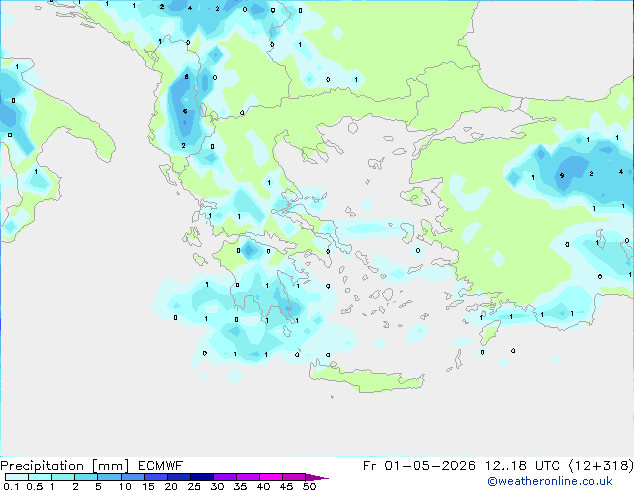This screenshot has height=490, width=634.
Task: Select the 20–25 mm dark blue legend swatch
Action: (x=179, y=477)
